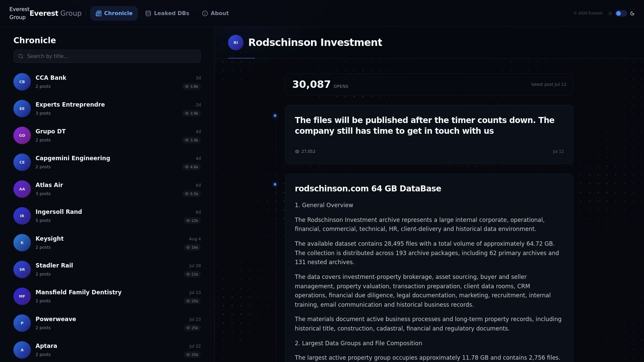The width and height of the screenshot is (644, 362).
Task: Click the IR avatar for Ingersoll Rand
Action: (22, 216)
